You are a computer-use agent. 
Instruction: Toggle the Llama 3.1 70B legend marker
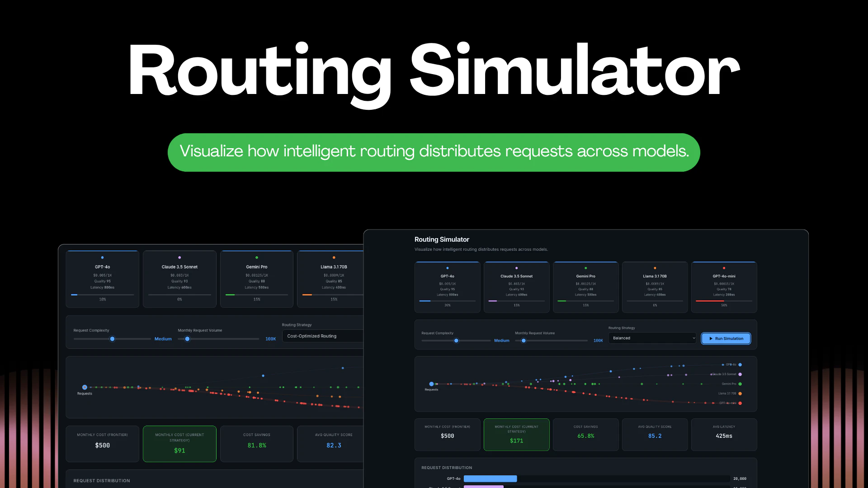[x=740, y=394]
